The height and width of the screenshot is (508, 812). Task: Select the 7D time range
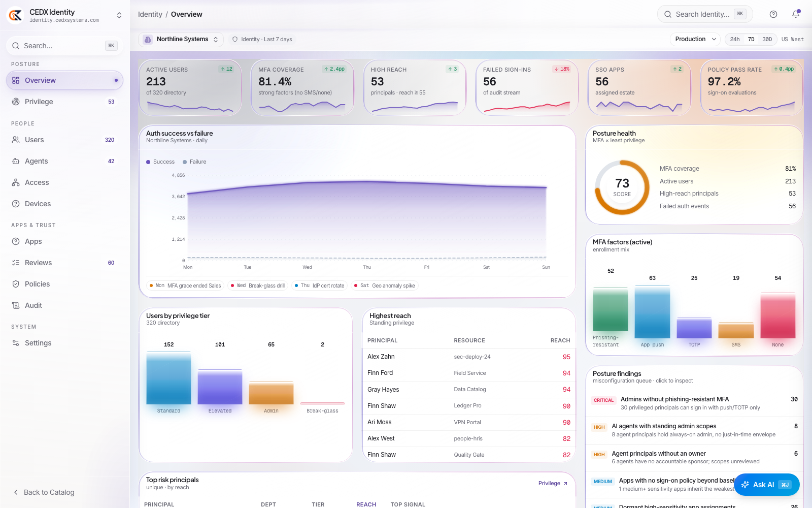751,39
